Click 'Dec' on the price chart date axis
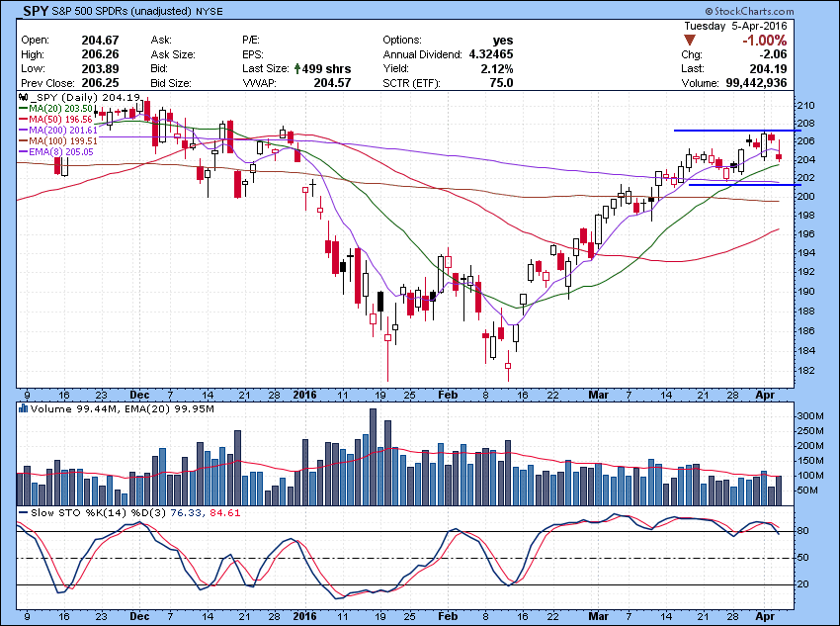Viewport: 840px width, 626px height. (x=139, y=395)
